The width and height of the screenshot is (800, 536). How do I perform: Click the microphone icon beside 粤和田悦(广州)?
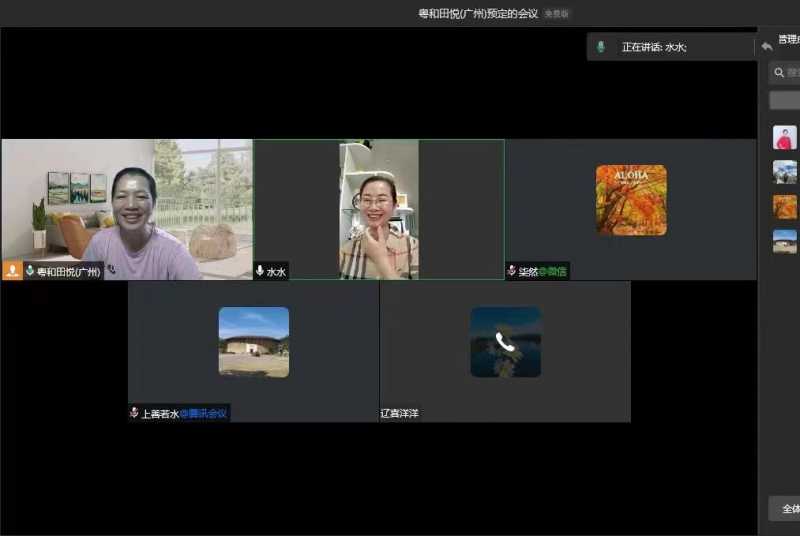[x=30, y=271]
